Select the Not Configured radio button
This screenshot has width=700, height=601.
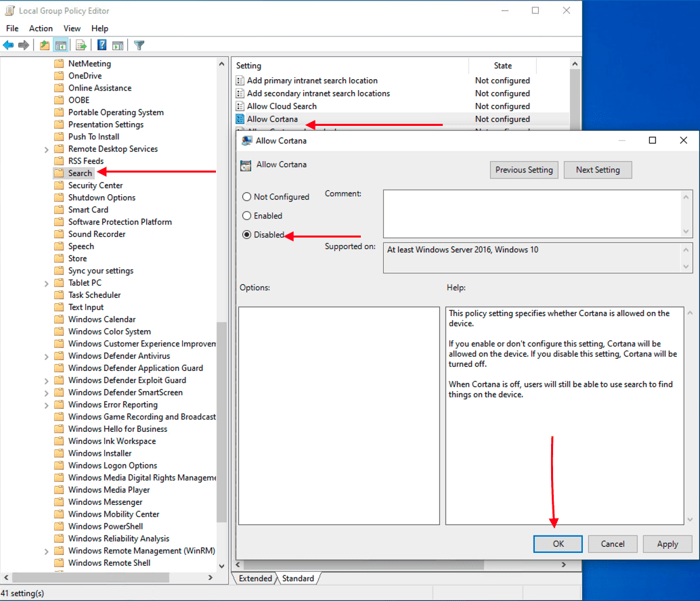pos(246,197)
